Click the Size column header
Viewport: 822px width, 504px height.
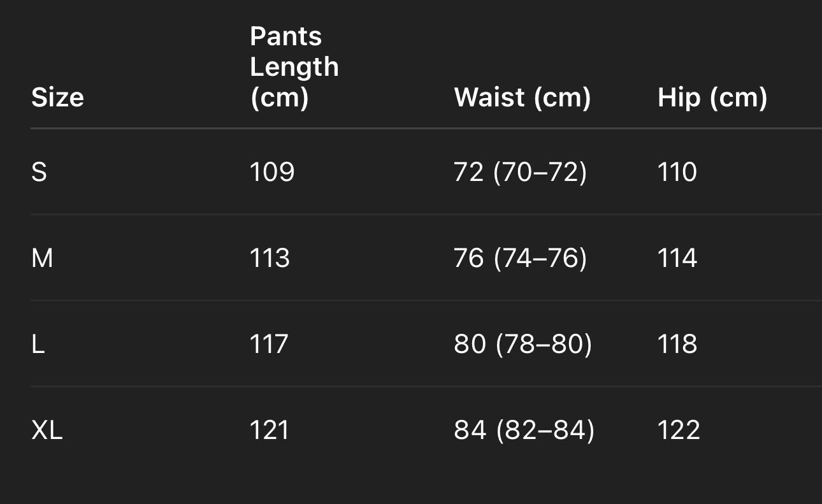(x=57, y=98)
